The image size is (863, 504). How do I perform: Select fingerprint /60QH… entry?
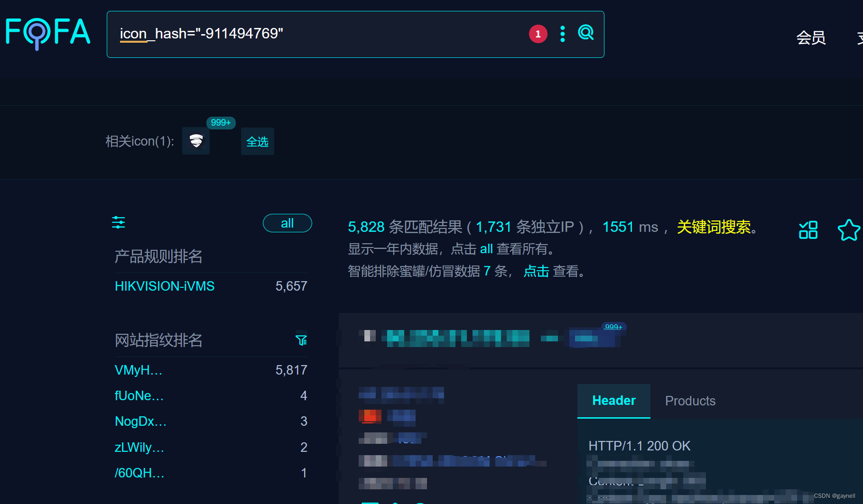[x=139, y=473]
